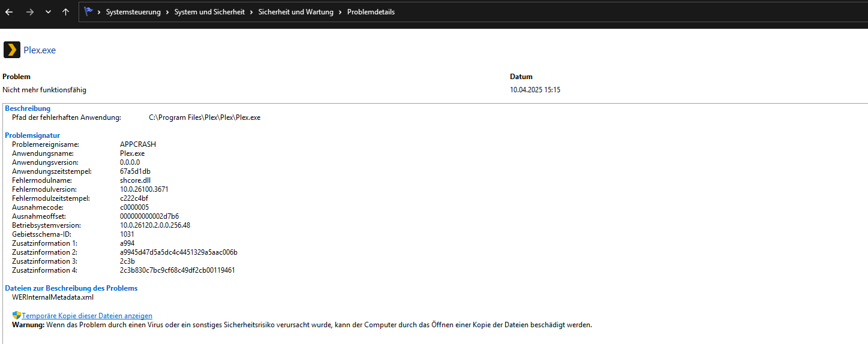Expand chevron after System und Sicherheit
The height and width of the screenshot is (344, 868).
pos(252,12)
